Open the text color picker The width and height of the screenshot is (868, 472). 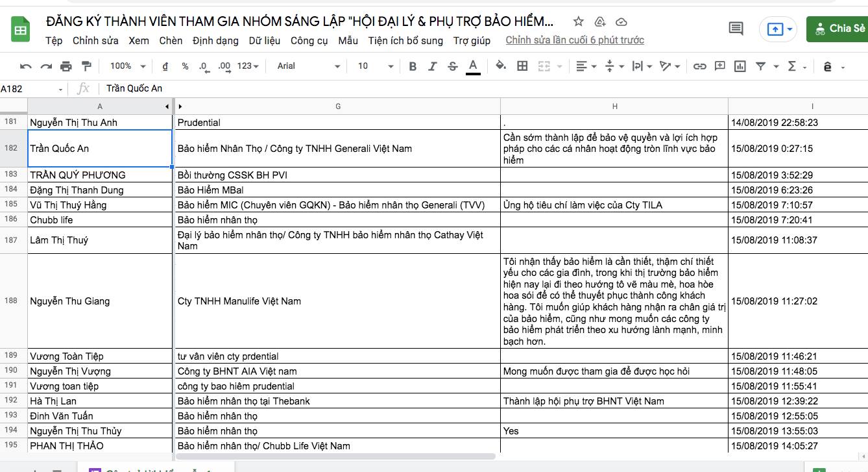click(474, 66)
